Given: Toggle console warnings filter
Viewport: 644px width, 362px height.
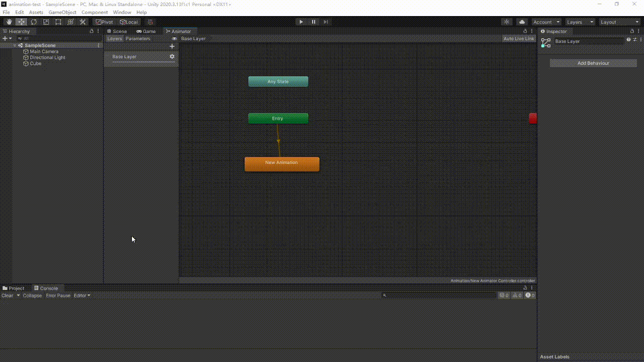Looking at the screenshot, I should point(517,295).
